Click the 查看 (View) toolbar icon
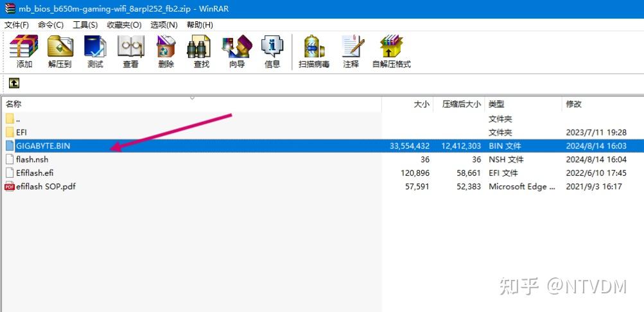Image resolution: width=644 pixels, height=312 pixels. pyautogui.click(x=130, y=46)
